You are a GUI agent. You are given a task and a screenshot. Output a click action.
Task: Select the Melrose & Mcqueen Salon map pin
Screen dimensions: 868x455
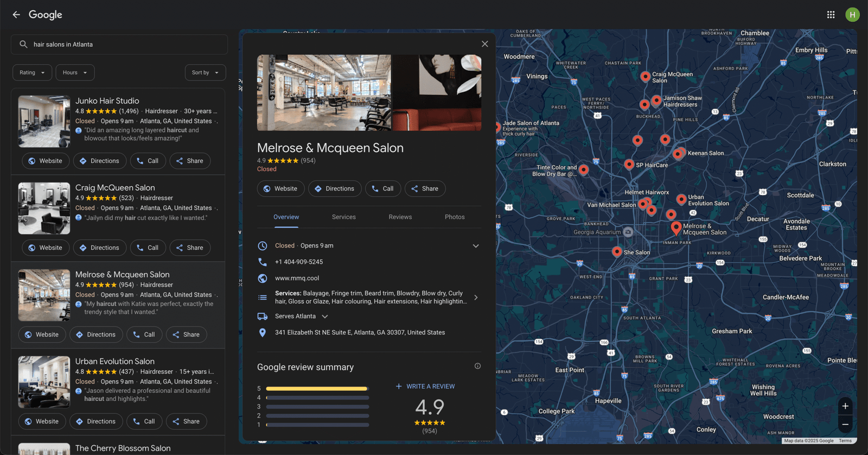[676, 227]
